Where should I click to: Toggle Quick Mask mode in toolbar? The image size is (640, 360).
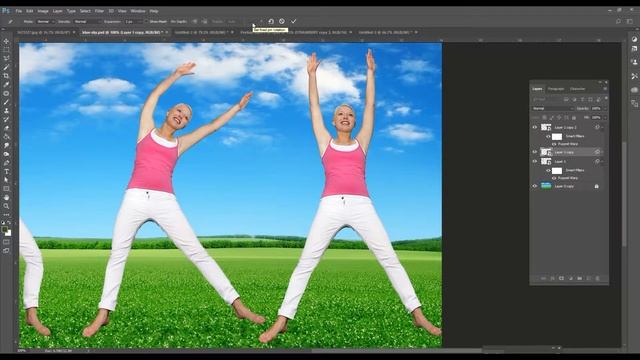(6, 242)
